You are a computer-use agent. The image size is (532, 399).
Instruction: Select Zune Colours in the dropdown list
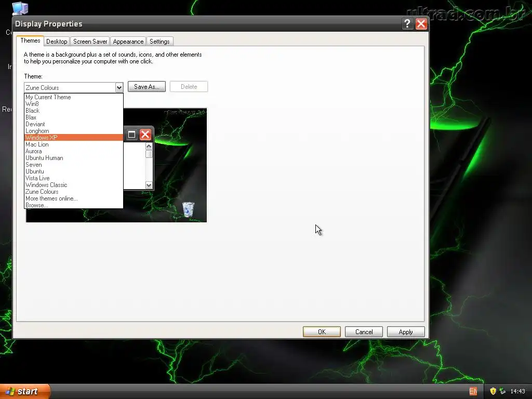[74, 192]
